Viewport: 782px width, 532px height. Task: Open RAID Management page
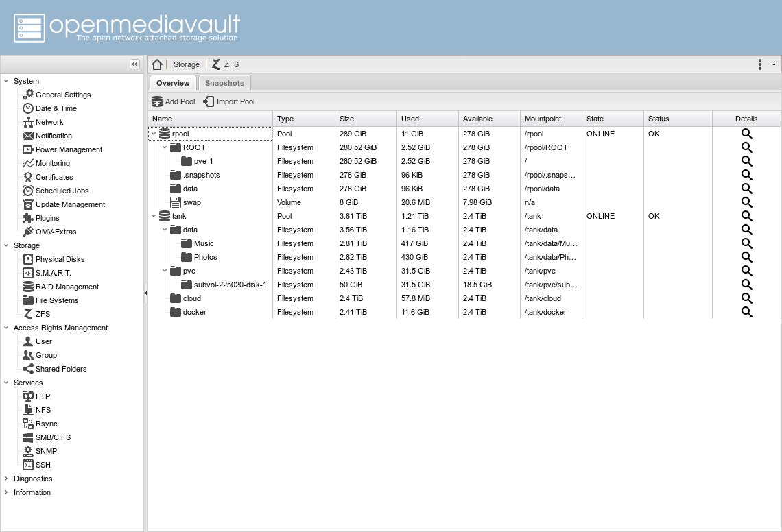click(x=67, y=287)
